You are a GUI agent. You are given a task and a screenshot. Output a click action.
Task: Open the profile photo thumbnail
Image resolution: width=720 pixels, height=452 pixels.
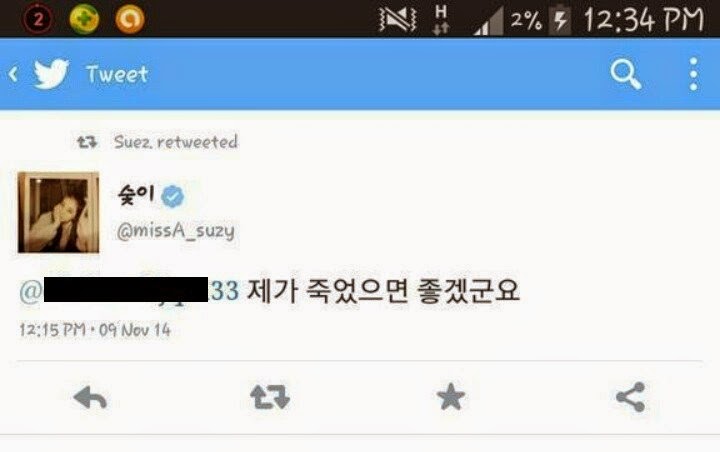58,212
